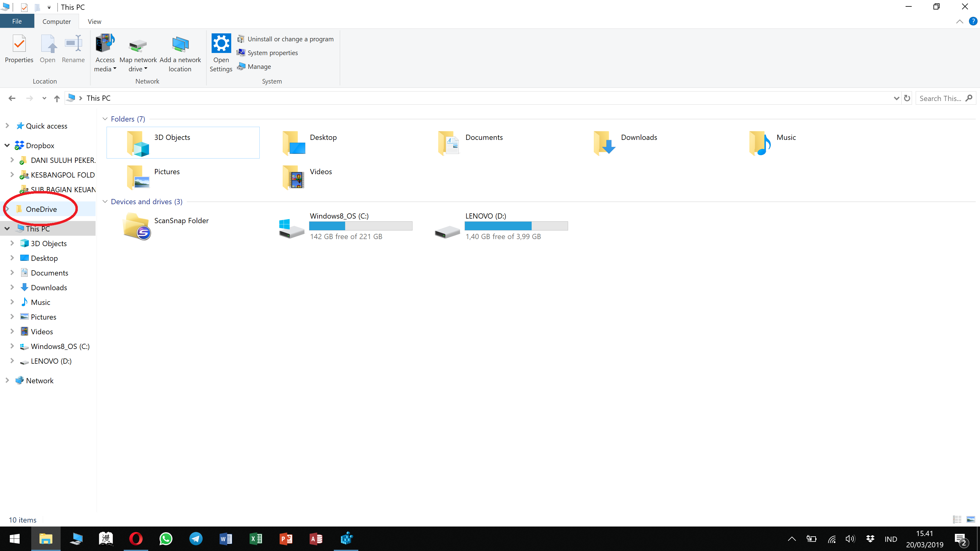Switch to details view layout
Viewport: 980px width, 551px height.
tap(957, 519)
